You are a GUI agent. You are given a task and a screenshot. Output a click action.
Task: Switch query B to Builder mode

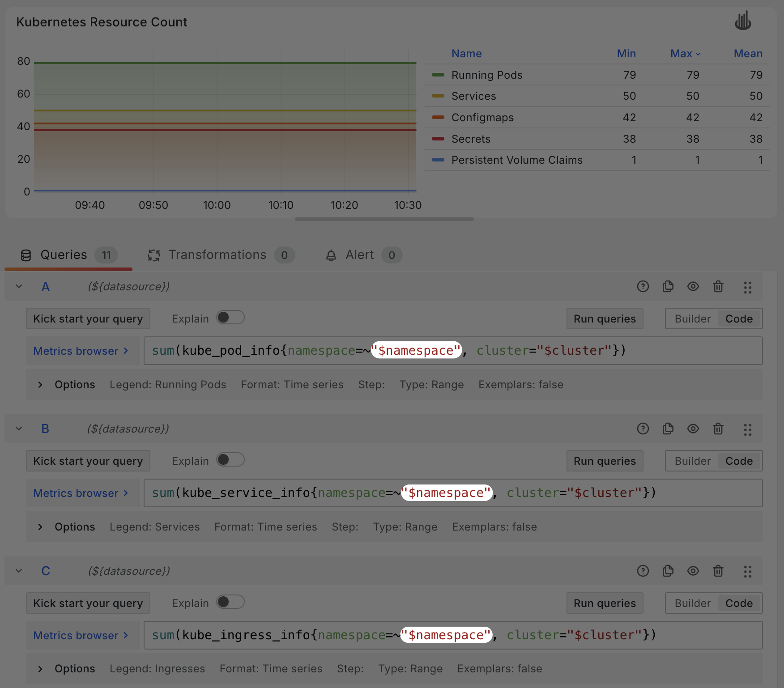pyautogui.click(x=693, y=461)
